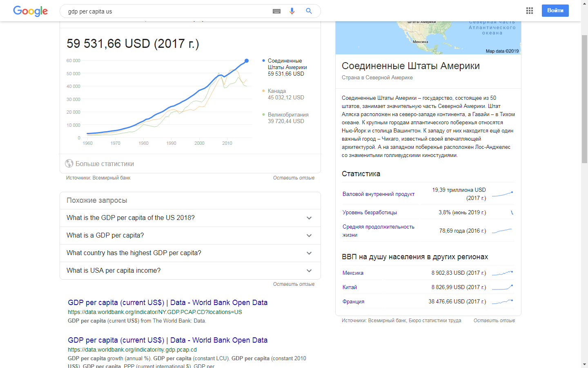Click the orange legend dot for Канада

[263, 91]
